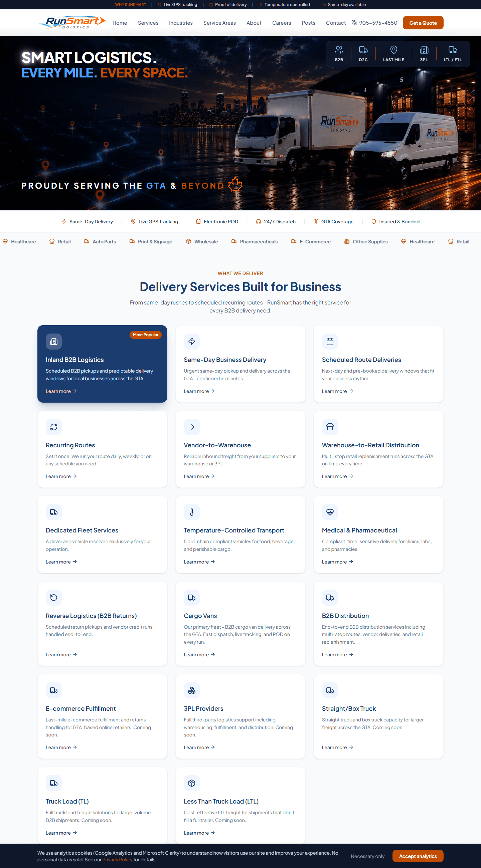
Task: Click the D2C truck icon in hero
Action: (x=363, y=50)
